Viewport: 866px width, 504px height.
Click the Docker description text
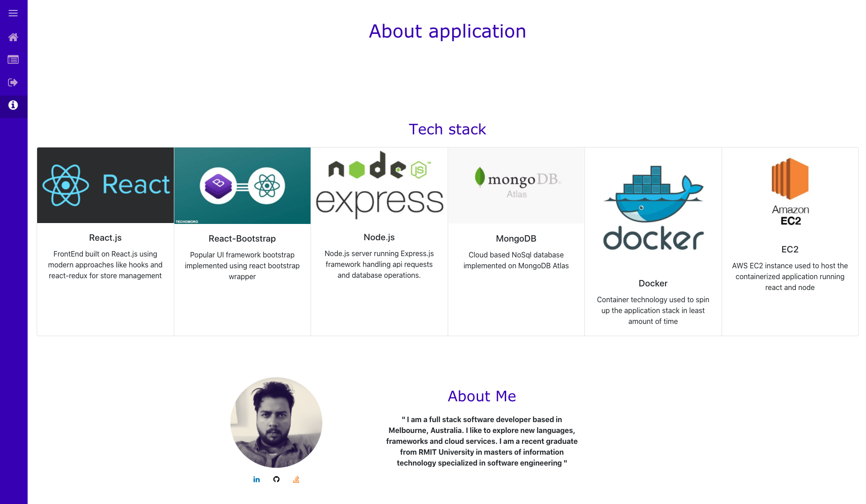click(653, 310)
